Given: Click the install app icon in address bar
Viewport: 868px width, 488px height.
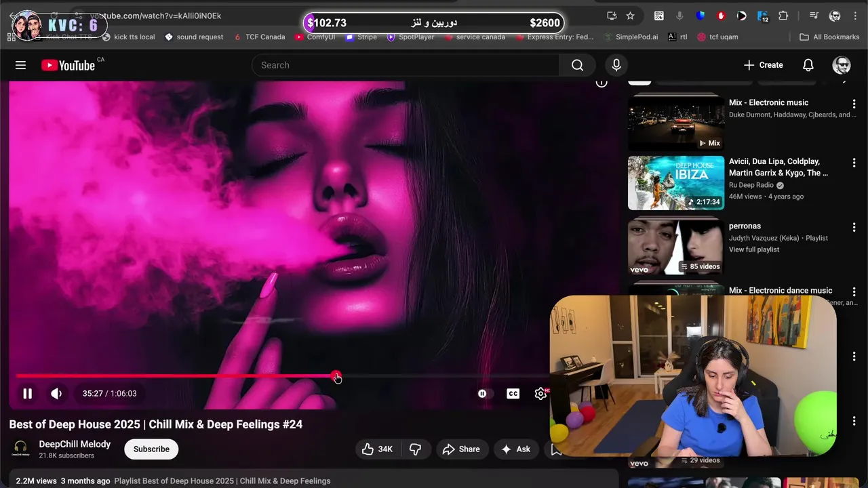Looking at the screenshot, I should [611, 16].
